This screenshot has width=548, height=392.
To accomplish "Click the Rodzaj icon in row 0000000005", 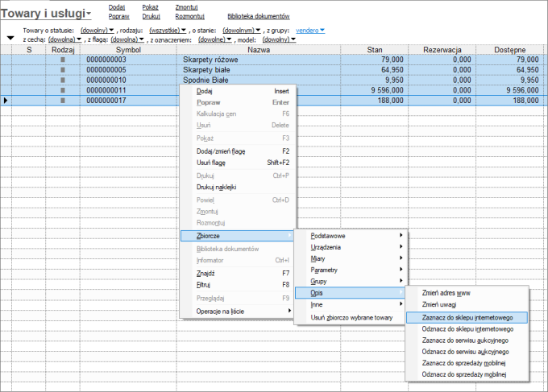I will click(x=62, y=70).
